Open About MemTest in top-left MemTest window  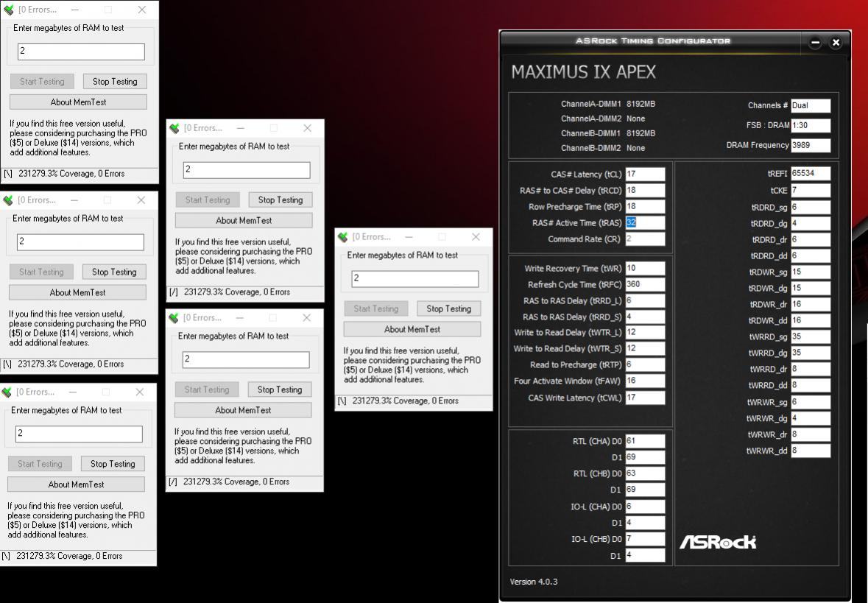[78, 102]
